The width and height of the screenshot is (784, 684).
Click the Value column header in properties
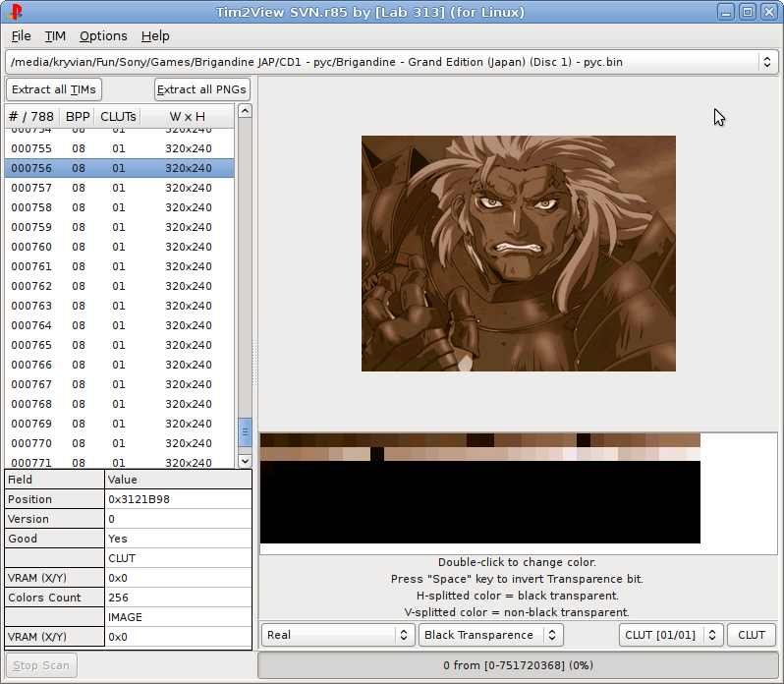point(178,480)
